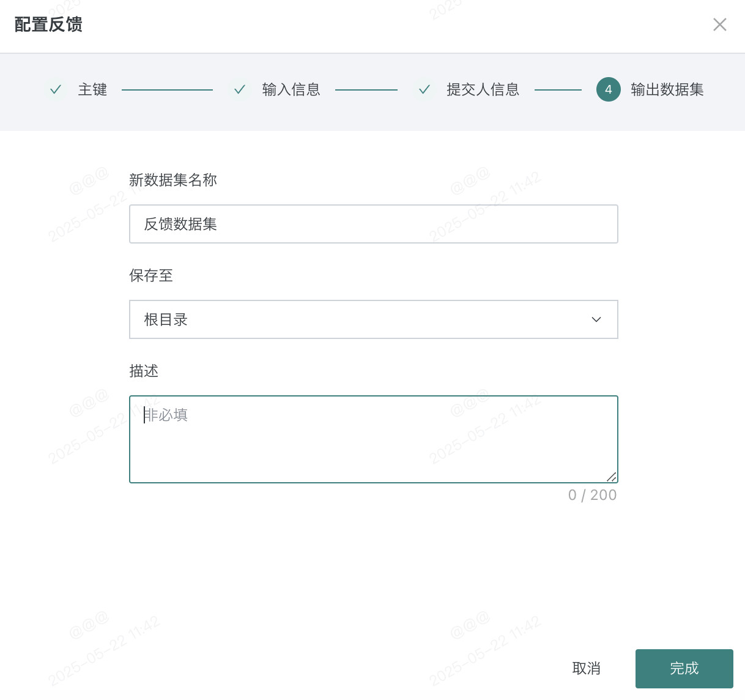Viewport: 745px width, 700px height.
Task: Click the description textarea resize handle
Action: 612,477
